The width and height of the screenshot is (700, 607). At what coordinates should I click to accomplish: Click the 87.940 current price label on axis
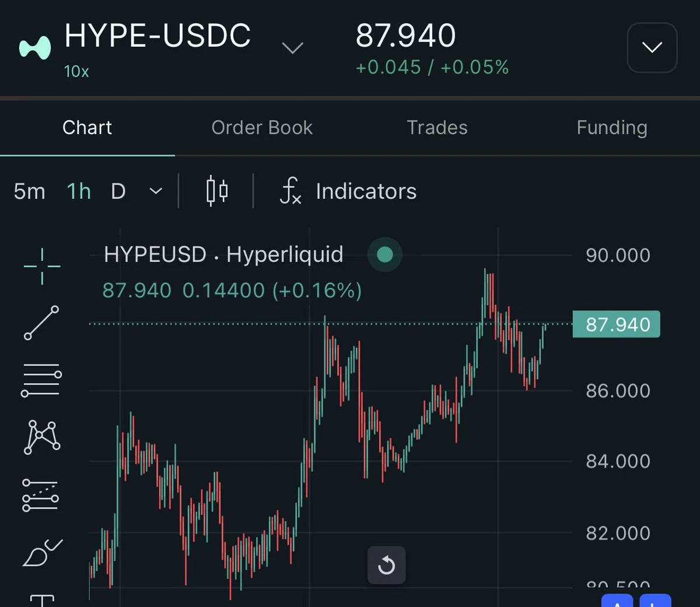[617, 324]
